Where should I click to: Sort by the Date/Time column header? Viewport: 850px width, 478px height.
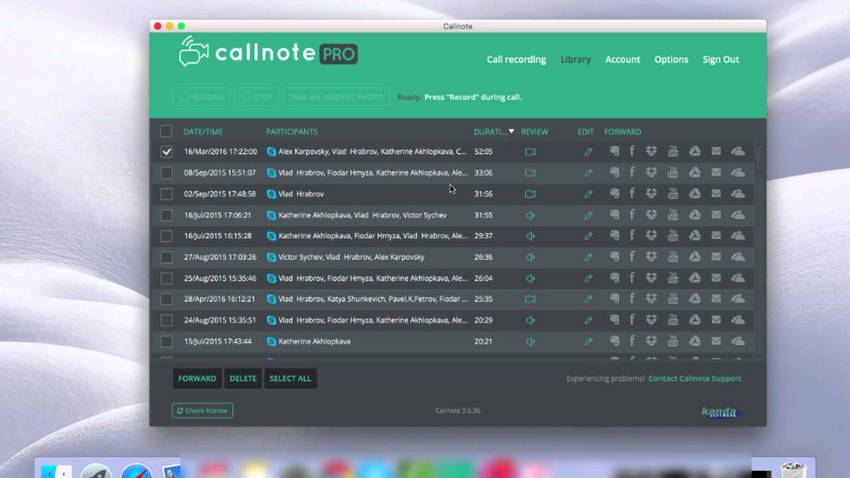[203, 132]
